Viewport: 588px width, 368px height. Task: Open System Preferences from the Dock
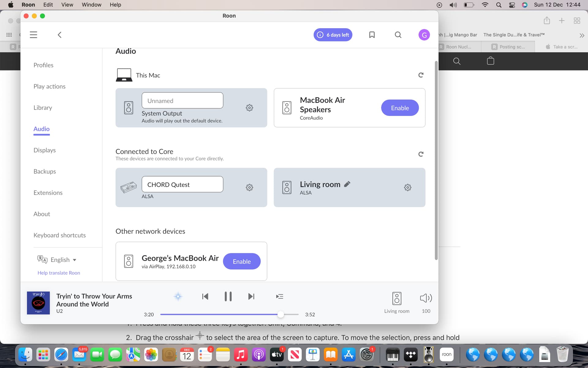tap(367, 355)
